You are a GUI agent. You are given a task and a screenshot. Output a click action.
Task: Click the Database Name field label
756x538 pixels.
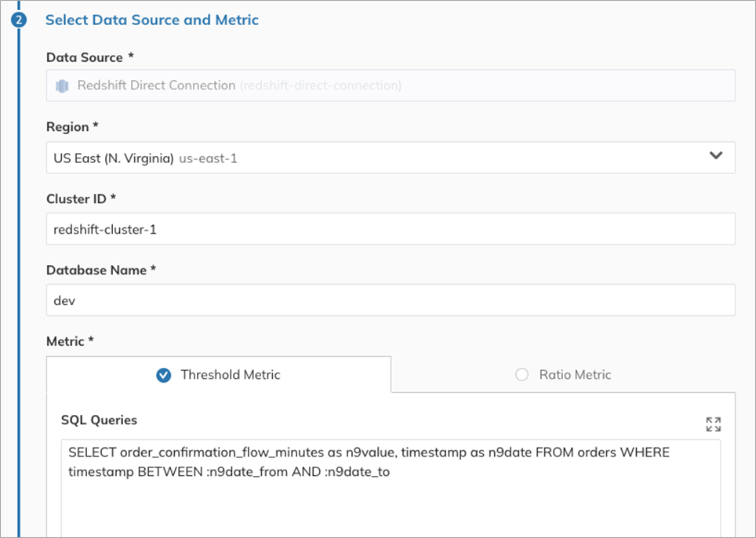[101, 270]
